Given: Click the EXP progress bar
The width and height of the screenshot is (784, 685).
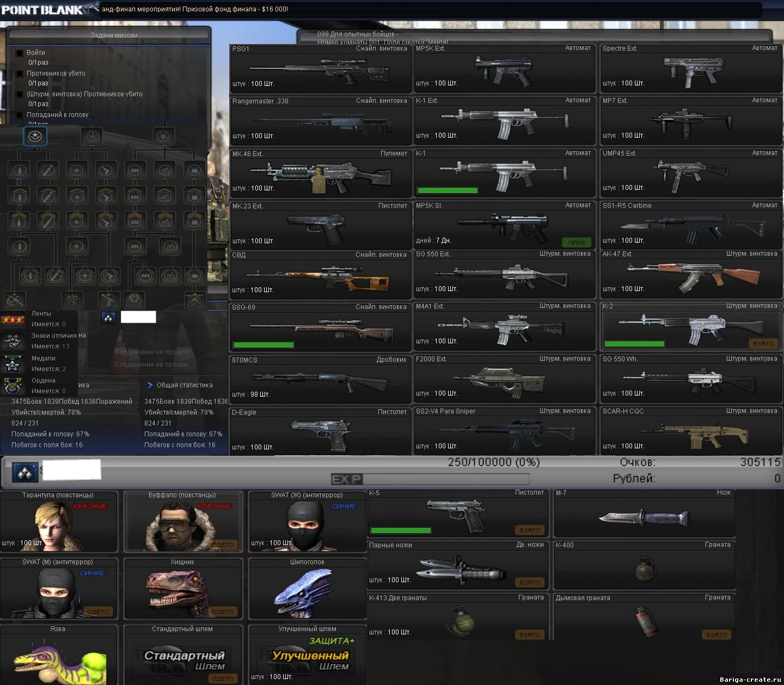Looking at the screenshot, I should coord(430,479).
